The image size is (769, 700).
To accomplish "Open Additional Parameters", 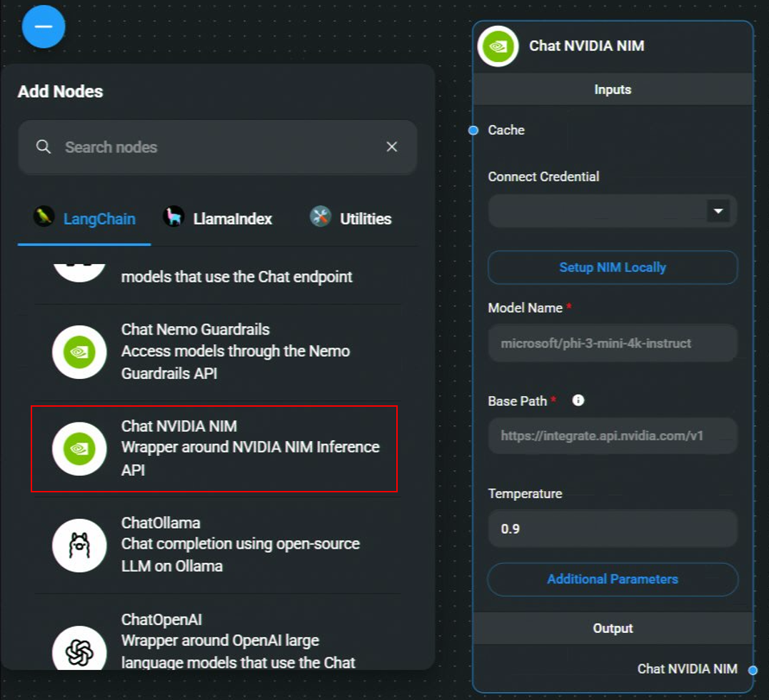I will coord(612,579).
